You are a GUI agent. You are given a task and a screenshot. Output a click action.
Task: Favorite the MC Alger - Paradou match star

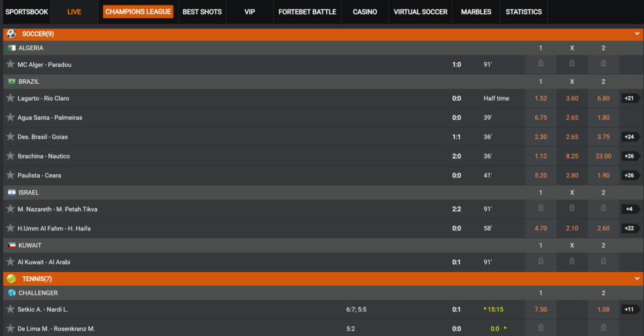coord(10,64)
